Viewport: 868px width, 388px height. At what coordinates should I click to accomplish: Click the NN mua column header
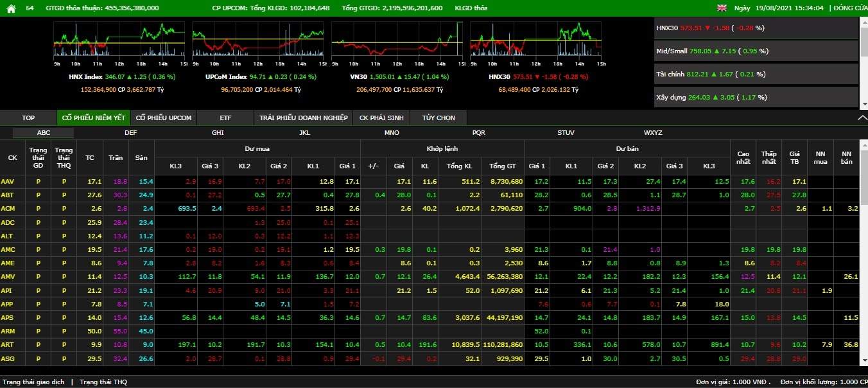click(820, 157)
